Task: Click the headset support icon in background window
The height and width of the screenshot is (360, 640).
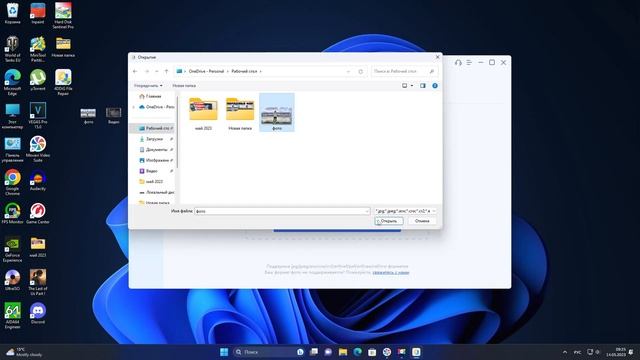Action: (458, 62)
